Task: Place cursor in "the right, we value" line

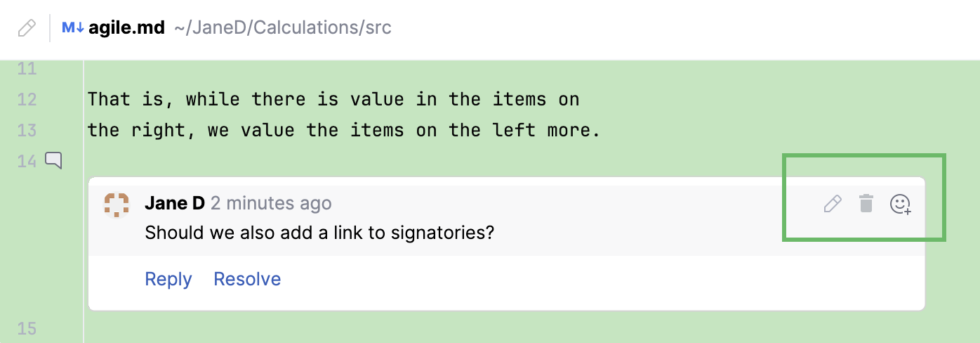Action: (344, 131)
